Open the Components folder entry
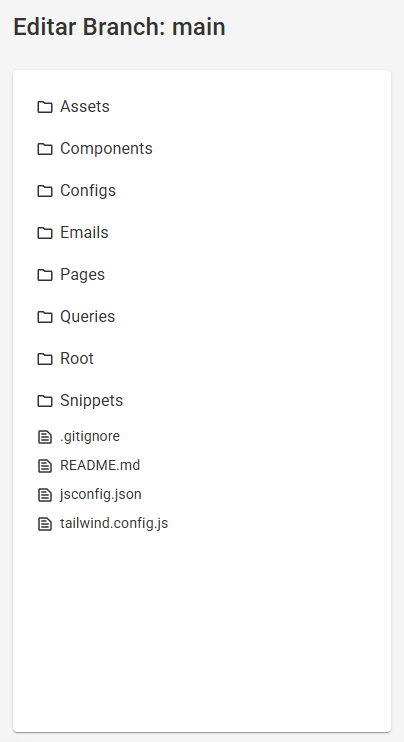This screenshot has height=742, width=404. tap(106, 149)
